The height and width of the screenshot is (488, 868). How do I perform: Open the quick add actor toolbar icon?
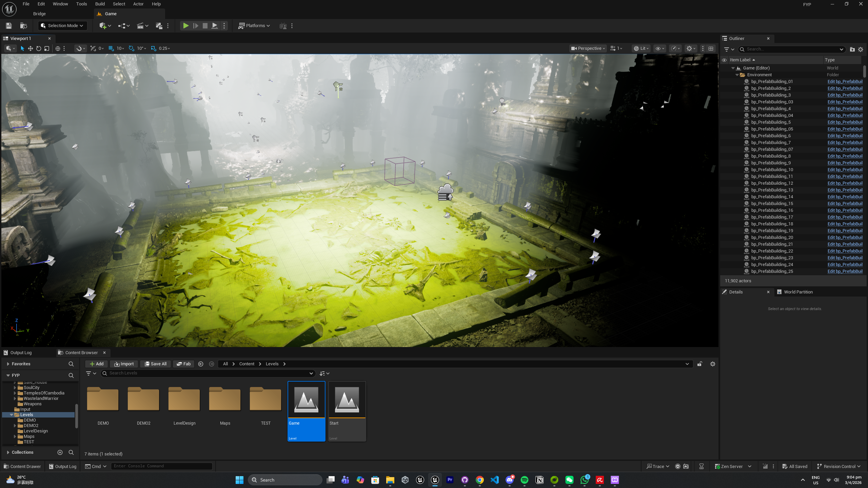(103, 26)
